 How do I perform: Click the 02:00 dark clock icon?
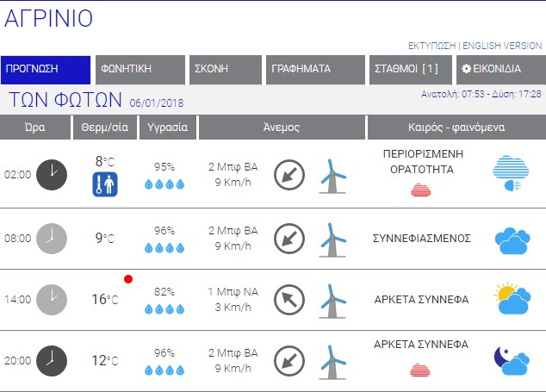coord(52,173)
